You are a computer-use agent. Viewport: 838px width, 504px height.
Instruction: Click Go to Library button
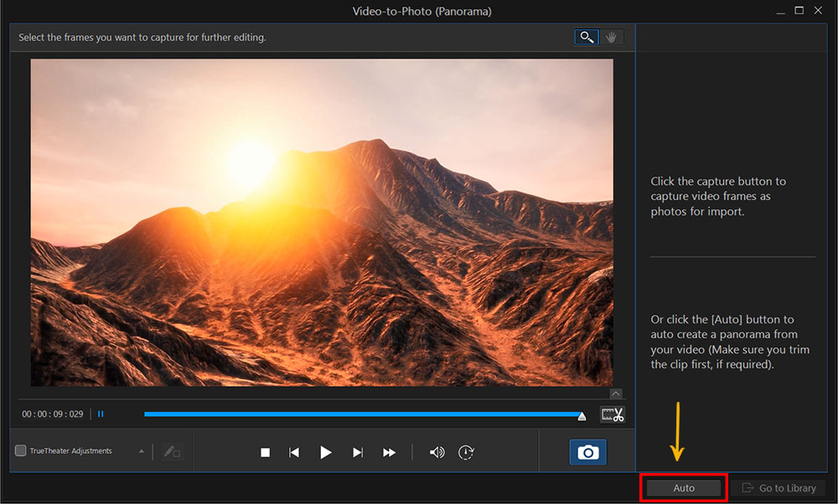click(x=779, y=488)
